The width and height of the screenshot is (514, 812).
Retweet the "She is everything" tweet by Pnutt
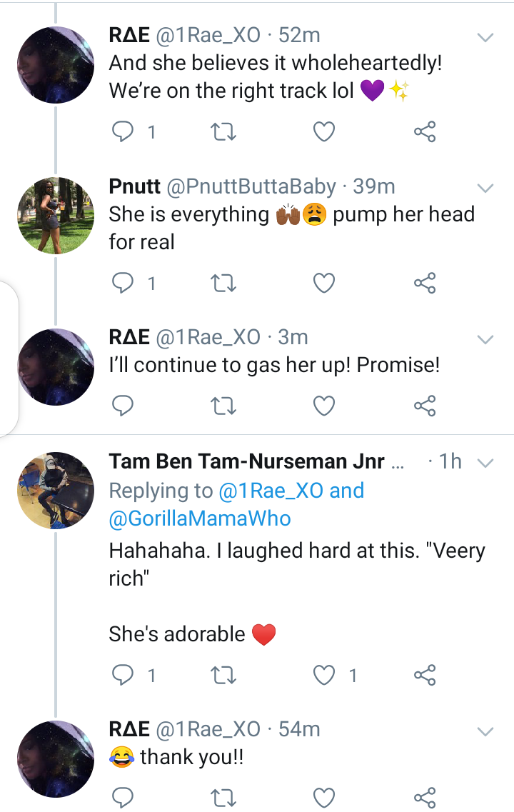pos(224,284)
